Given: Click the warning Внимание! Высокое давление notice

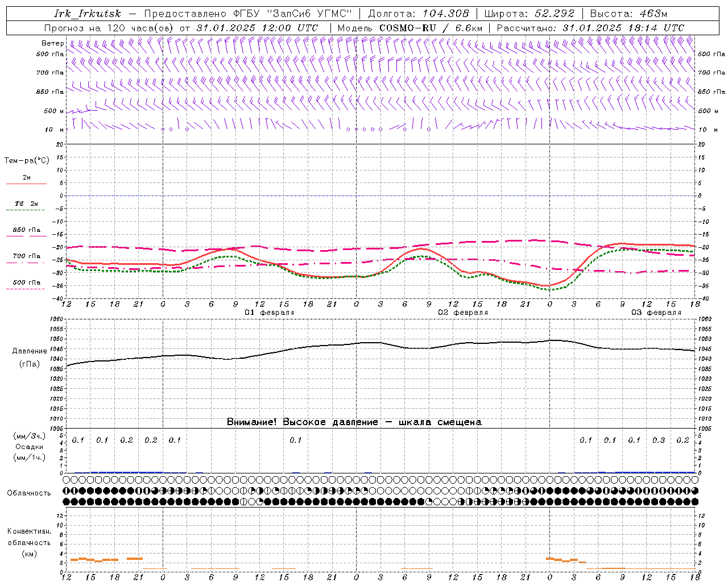Looking at the screenshot, I should [354, 422].
